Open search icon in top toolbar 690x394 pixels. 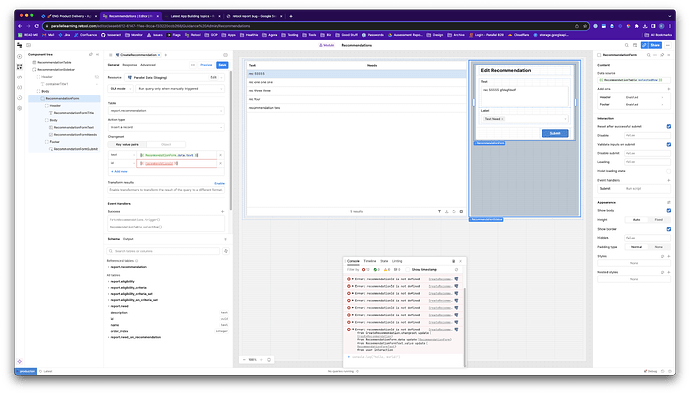click(627, 45)
